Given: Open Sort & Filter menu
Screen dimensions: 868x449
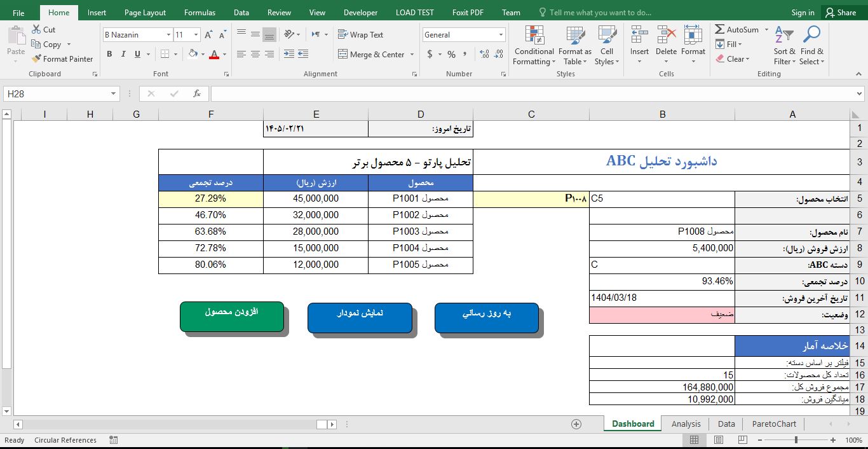Looking at the screenshot, I should point(784,46).
